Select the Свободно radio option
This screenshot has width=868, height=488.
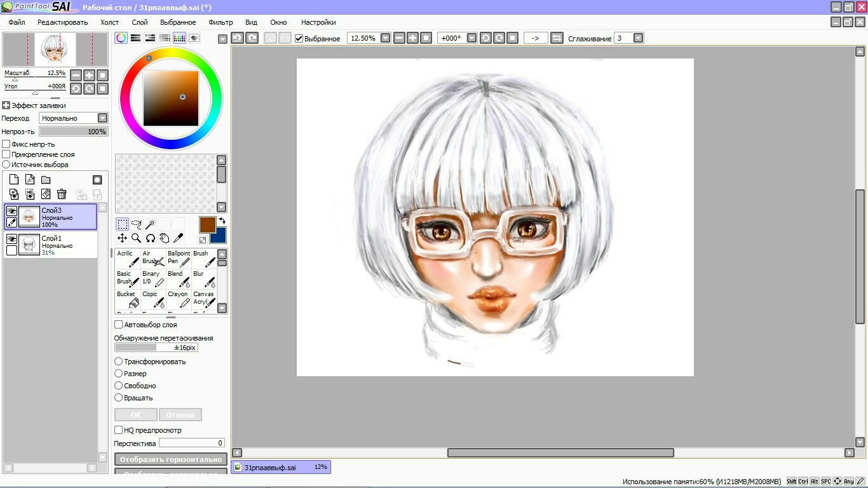[x=118, y=386]
